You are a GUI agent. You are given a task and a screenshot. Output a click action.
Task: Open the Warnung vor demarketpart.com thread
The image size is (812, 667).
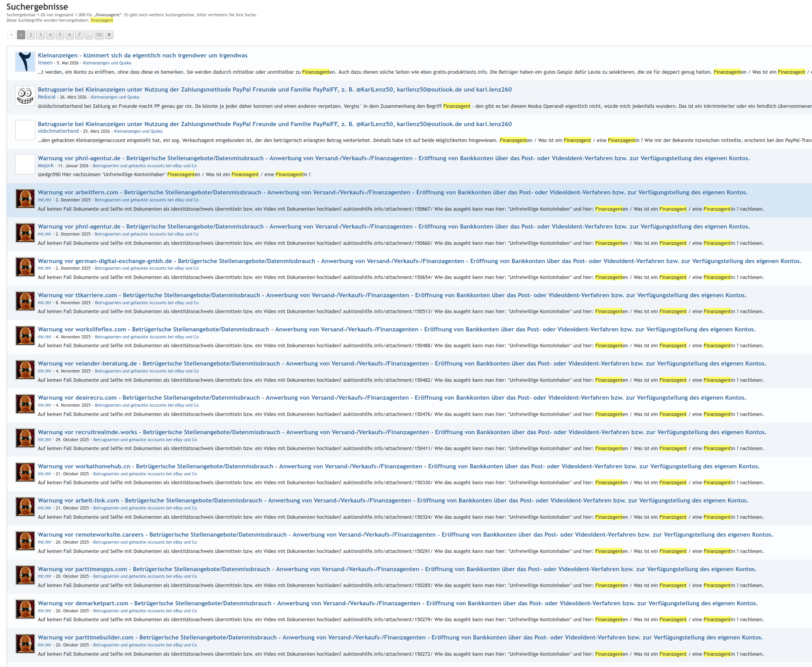coord(398,603)
